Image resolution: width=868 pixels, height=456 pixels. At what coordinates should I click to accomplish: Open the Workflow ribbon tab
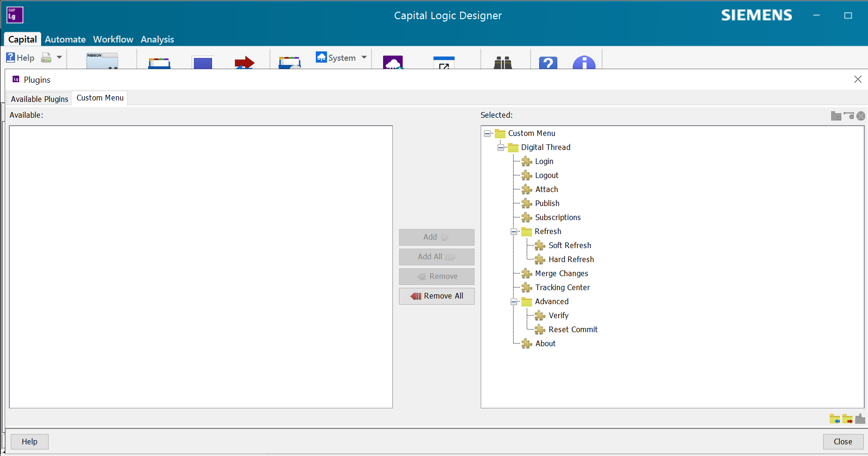pos(113,39)
